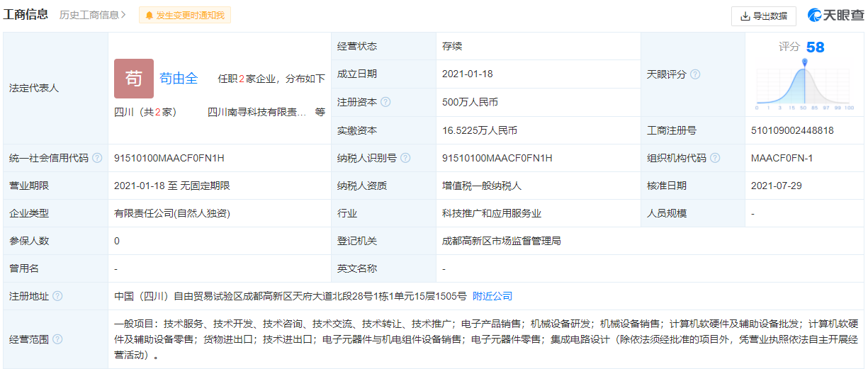Open the 附近公司 nearby companies link
This screenshot has width=868, height=369.
click(492, 296)
